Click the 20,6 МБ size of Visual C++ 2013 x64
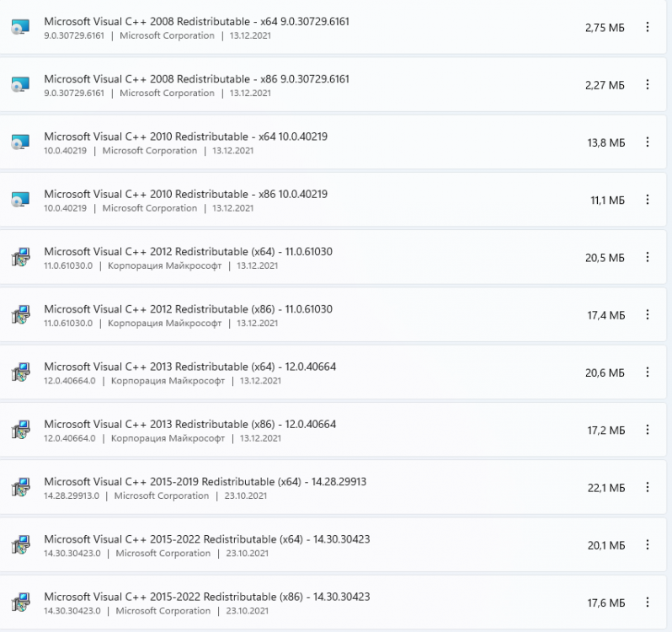Image resolution: width=672 pixels, height=632 pixels. click(x=605, y=372)
